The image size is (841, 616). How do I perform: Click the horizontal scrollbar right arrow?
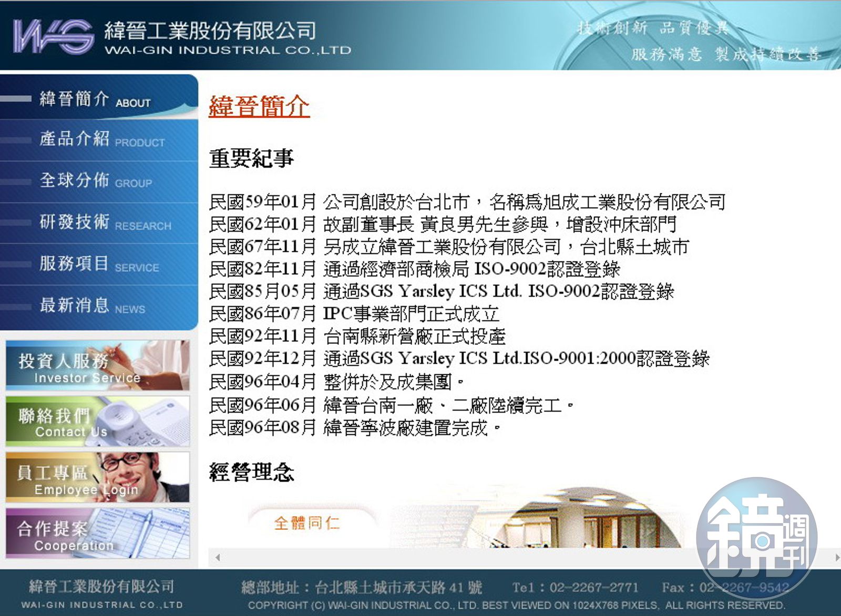[837, 557]
